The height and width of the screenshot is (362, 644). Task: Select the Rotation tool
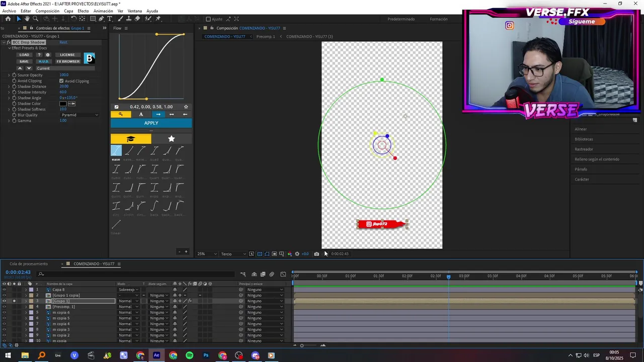coord(73,19)
